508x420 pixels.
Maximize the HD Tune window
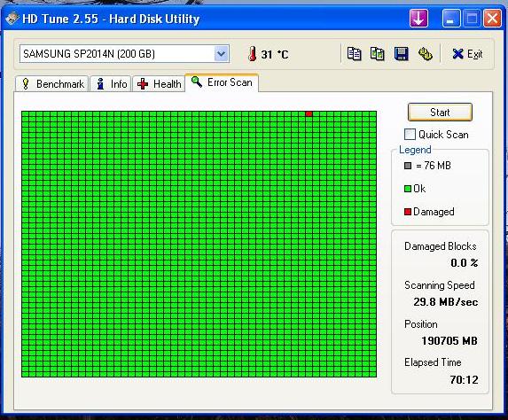(472, 18)
